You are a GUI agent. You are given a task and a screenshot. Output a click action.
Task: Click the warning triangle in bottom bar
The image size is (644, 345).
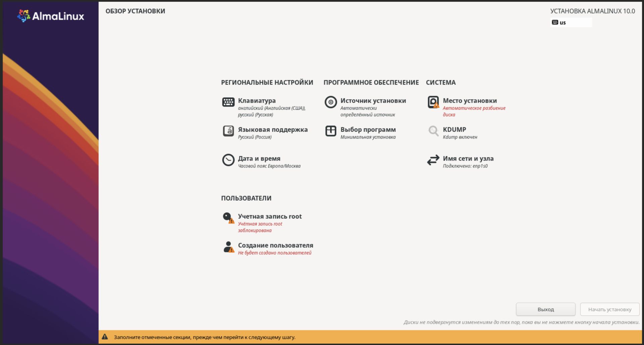tap(105, 337)
